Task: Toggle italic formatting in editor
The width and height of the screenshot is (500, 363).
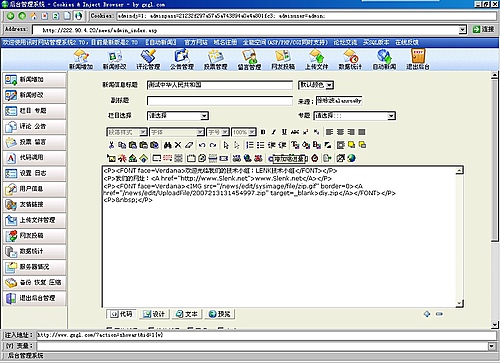Action: point(273,132)
